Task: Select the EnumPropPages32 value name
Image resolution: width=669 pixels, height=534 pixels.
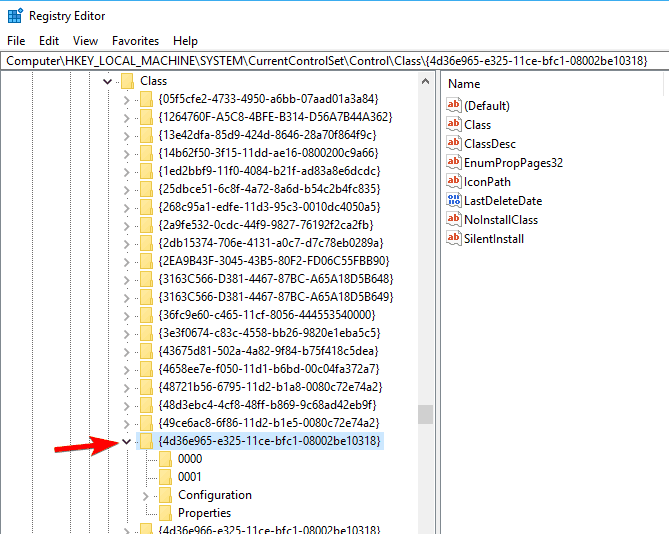Action: pyautogui.click(x=513, y=163)
